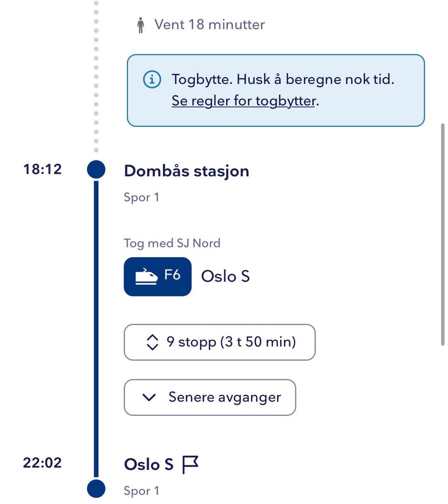448x504 pixels.
Task: Click the 18:12 departure time
Action: click(42, 169)
